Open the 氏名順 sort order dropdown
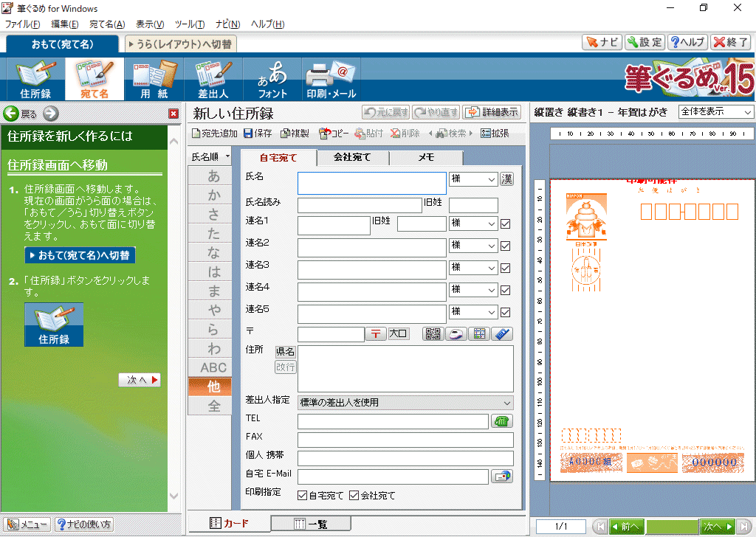 coord(210,157)
